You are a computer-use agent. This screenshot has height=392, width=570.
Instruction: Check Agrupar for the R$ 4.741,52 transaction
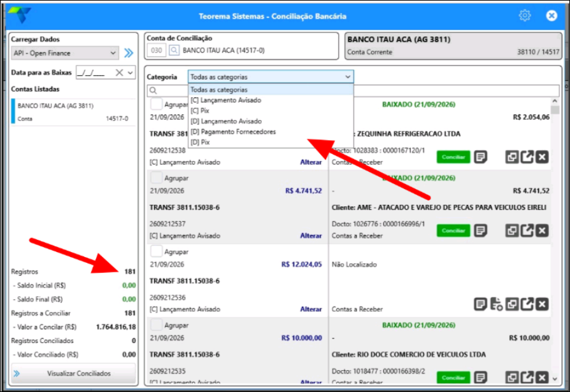tap(156, 178)
